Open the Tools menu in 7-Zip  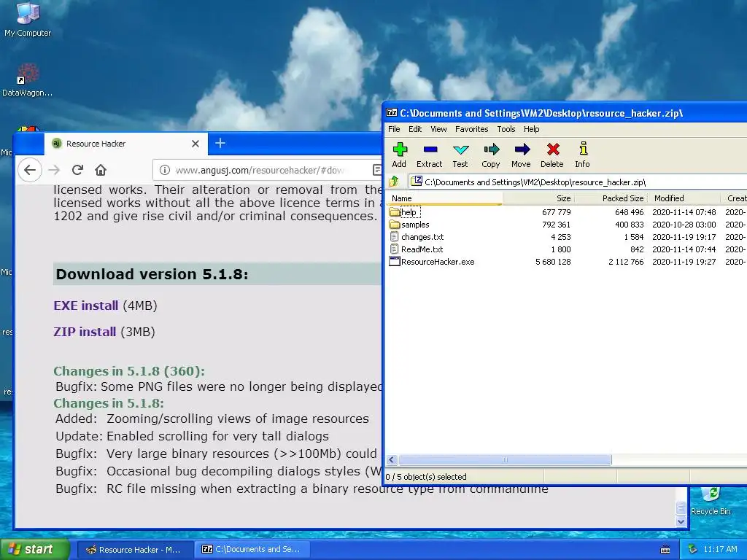click(x=506, y=129)
